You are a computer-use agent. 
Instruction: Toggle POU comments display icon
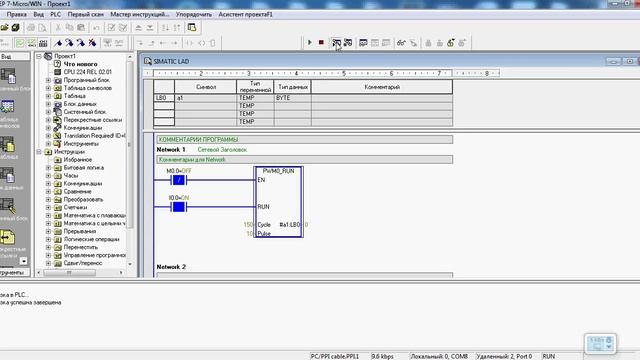[x=20, y=43]
